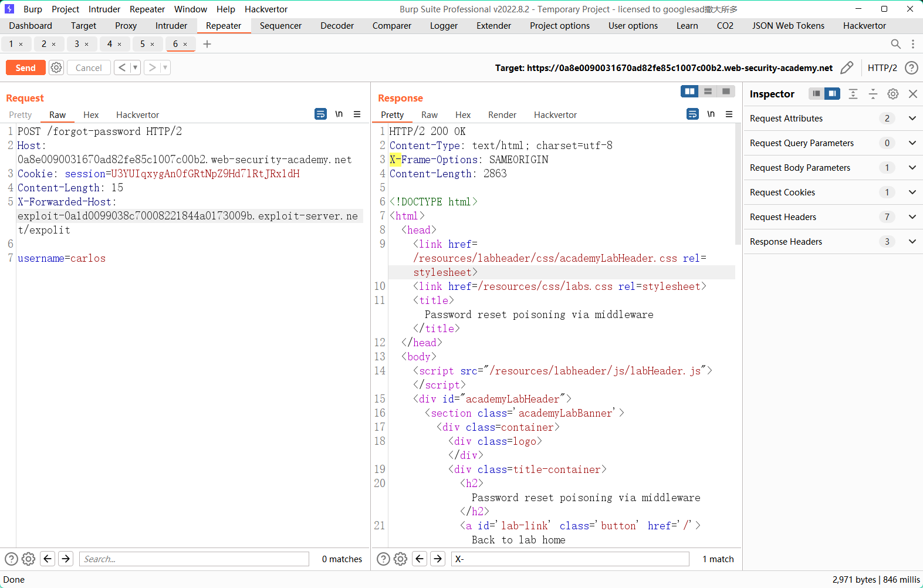
Task: Select combined tabbed request/response layout
Action: click(726, 92)
